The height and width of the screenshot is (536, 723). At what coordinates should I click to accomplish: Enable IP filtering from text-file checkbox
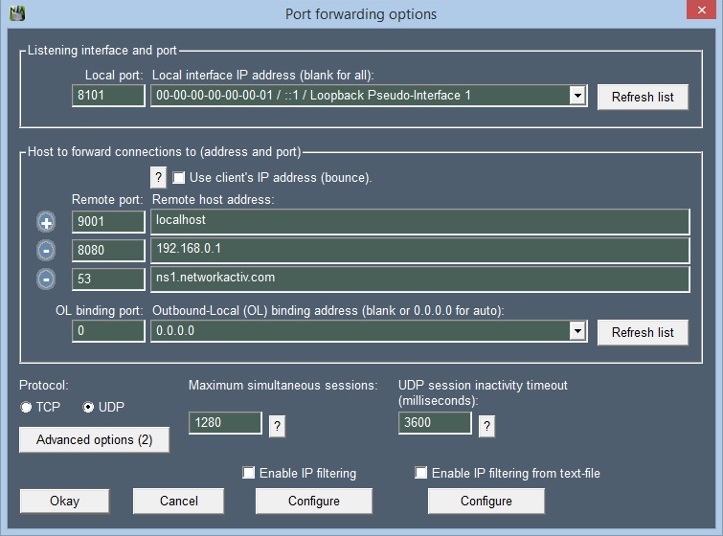421,472
